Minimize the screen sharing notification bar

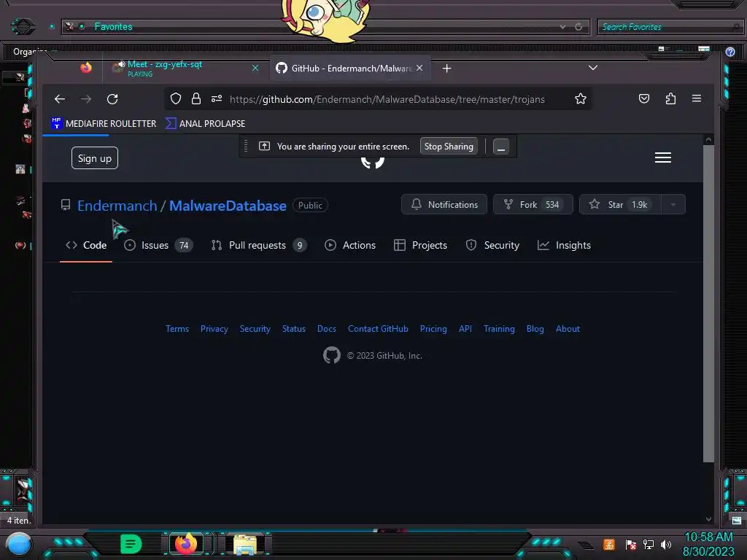(500, 146)
